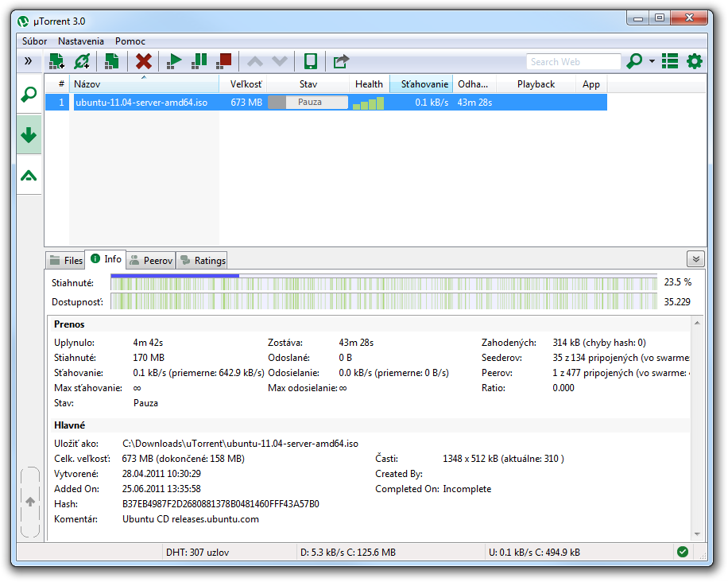Image resolution: width=728 pixels, height=582 pixels.
Task: Pause the torrent via the toolbar pause icon
Action: (x=199, y=61)
